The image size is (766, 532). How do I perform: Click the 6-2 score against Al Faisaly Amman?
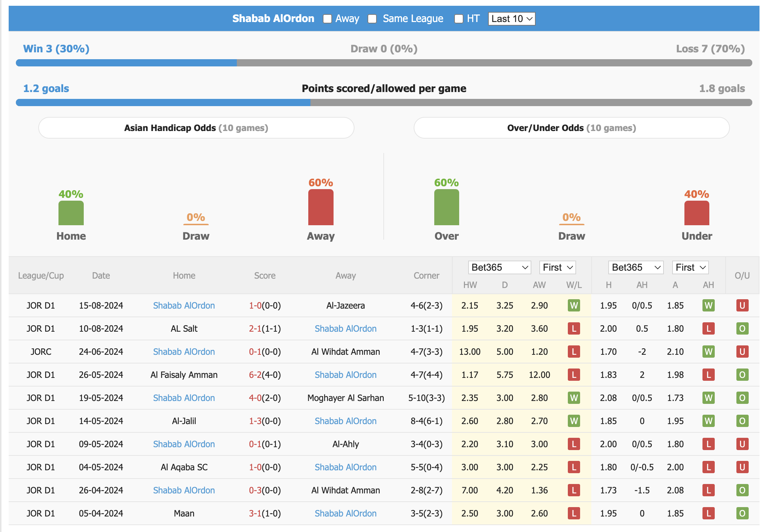click(x=255, y=375)
